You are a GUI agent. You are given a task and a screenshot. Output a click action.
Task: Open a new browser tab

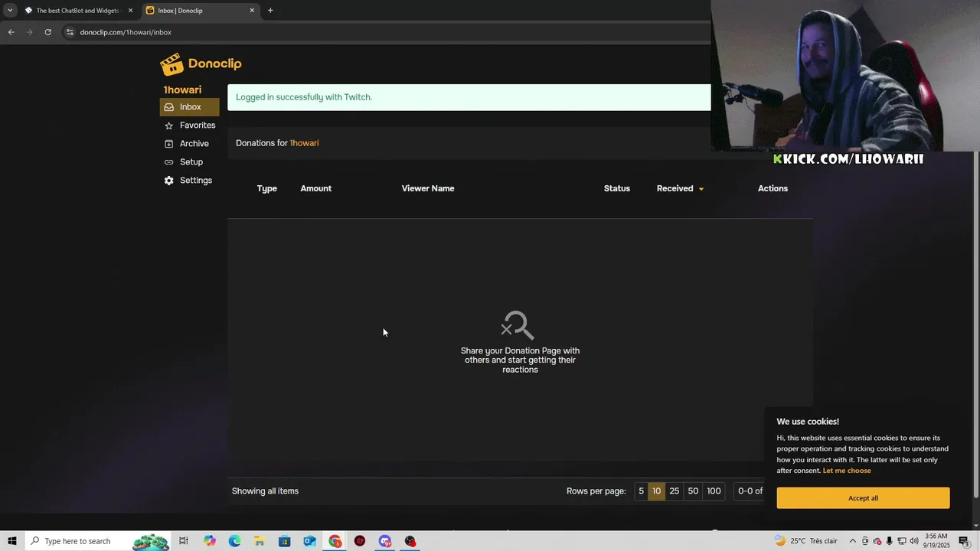[x=270, y=11]
